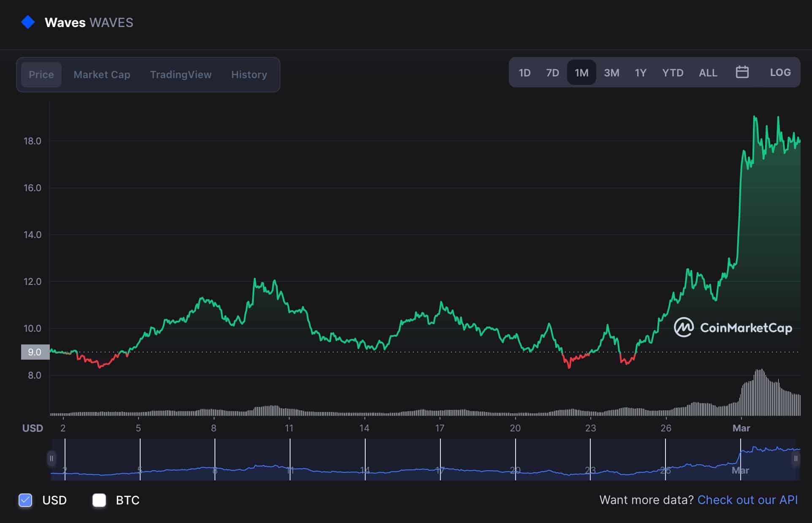
Task: Display ALL time price history
Action: 708,73
